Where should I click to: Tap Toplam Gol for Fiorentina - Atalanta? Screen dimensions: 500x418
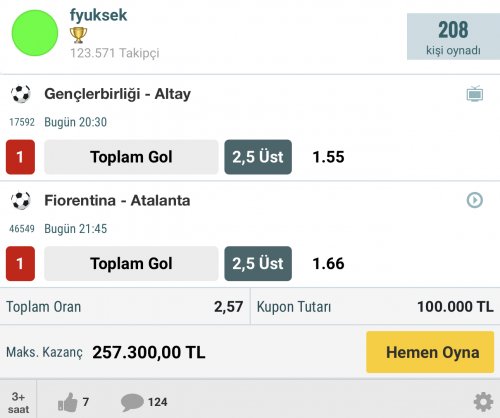coord(131,264)
